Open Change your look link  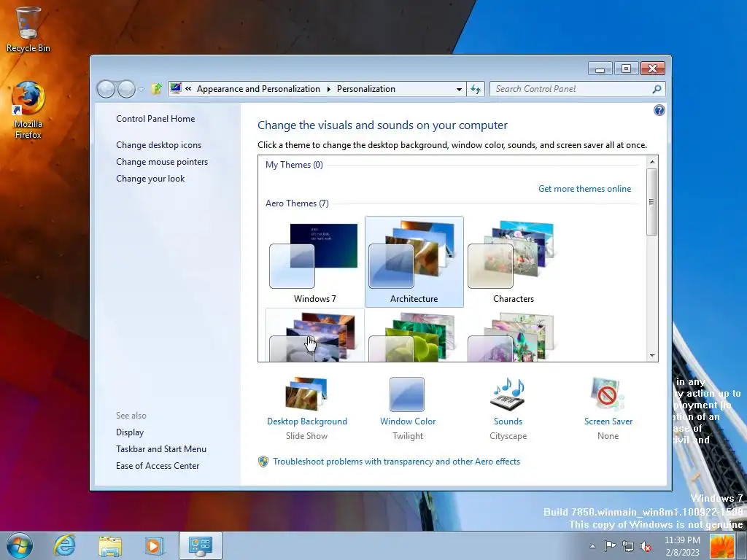coord(150,178)
